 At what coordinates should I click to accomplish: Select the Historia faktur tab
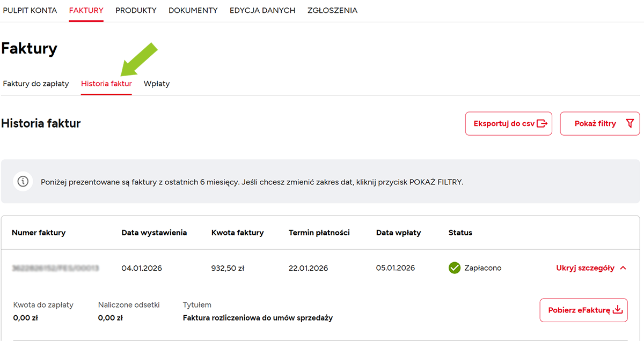tap(106, 84)
